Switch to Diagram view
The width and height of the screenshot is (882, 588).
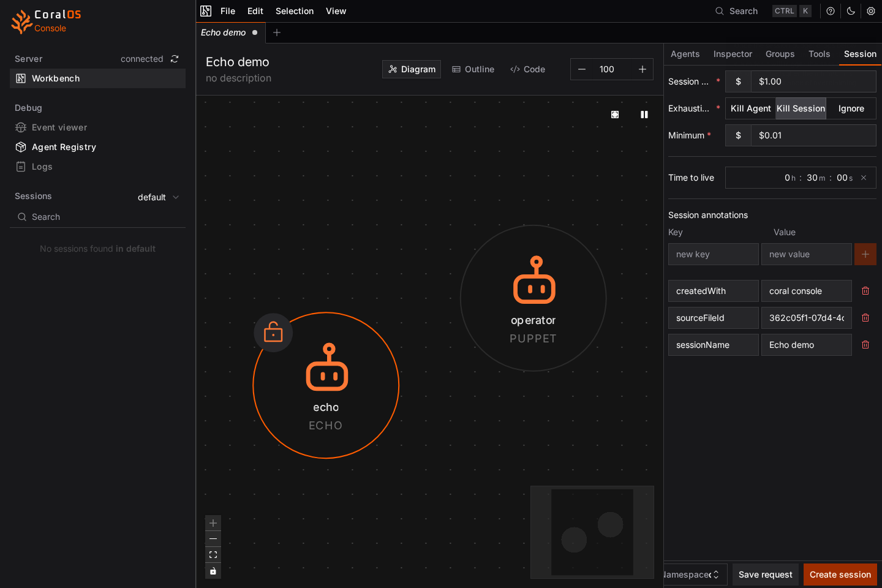click(412, 69)
